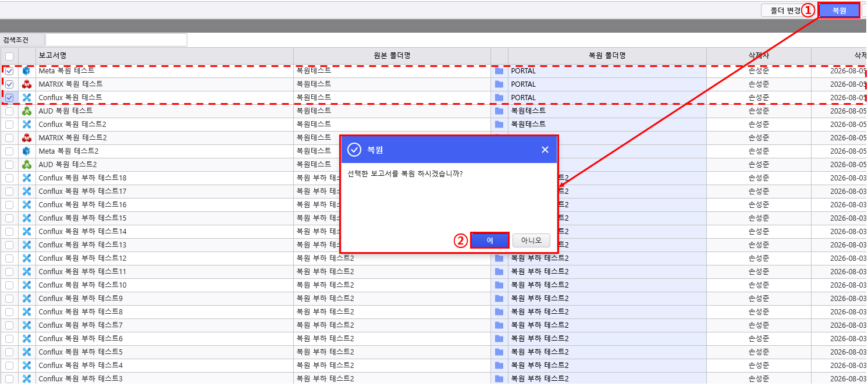This screenshot has height=386, width=868.
Task: Check the Conflux 복원 부하 테스트7 checkbox
Action: click(9, 325)
